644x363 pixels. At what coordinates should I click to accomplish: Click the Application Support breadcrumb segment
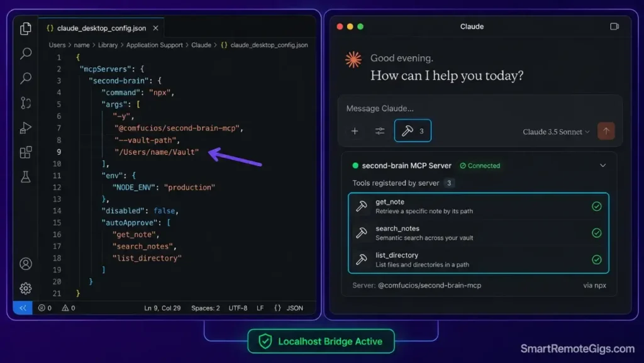coord(155,45)
